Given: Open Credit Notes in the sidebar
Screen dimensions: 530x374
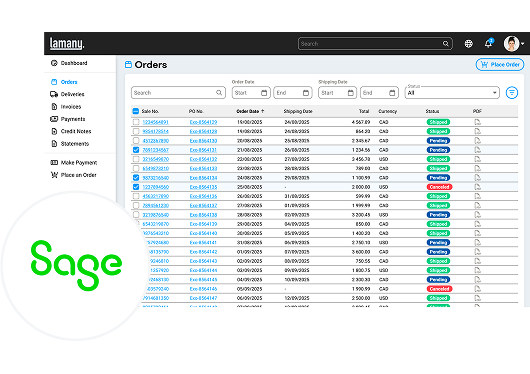Looking at the screenshot, I should 76,131.
